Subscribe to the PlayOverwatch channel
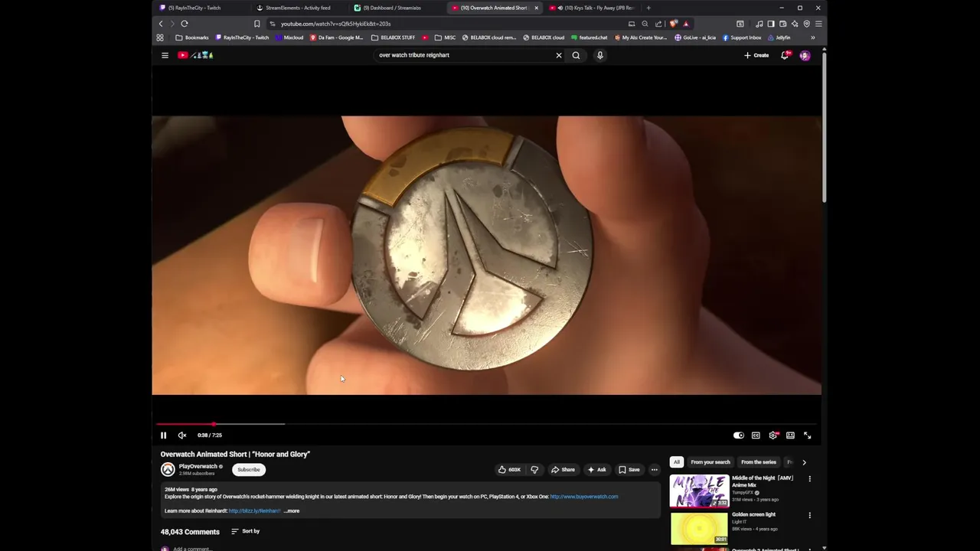 (249, 470)
